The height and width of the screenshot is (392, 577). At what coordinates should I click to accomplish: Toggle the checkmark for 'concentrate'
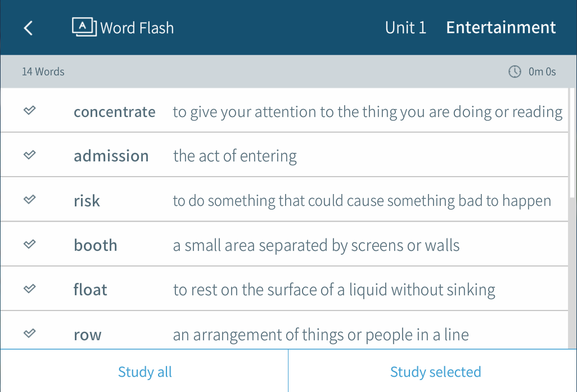click(30, 111)
